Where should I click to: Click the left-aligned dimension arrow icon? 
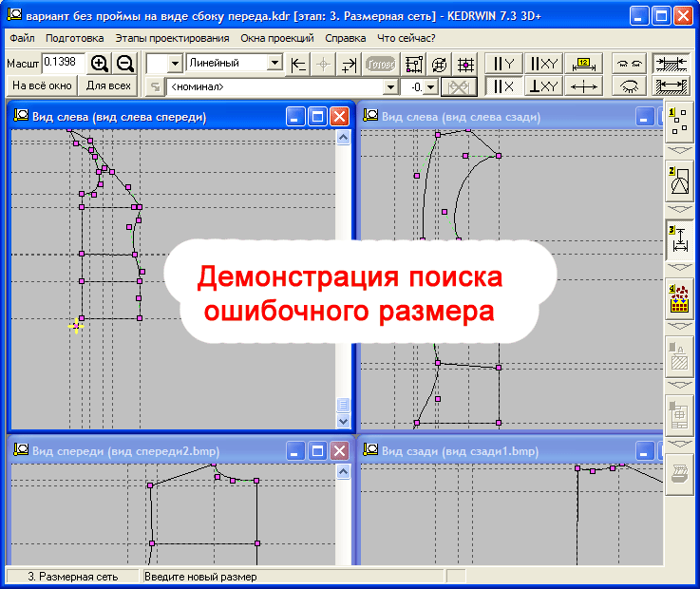298,65
